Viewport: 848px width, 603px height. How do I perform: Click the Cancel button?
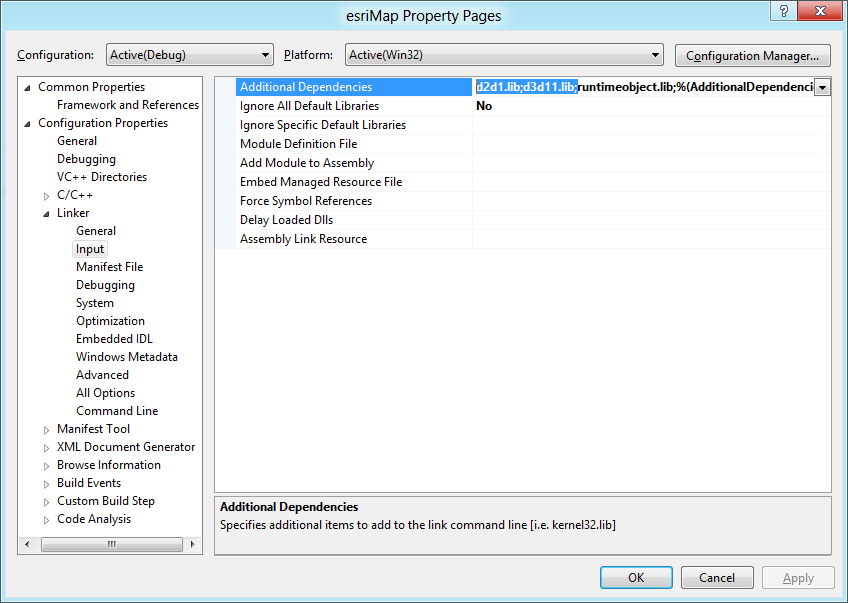717,578
